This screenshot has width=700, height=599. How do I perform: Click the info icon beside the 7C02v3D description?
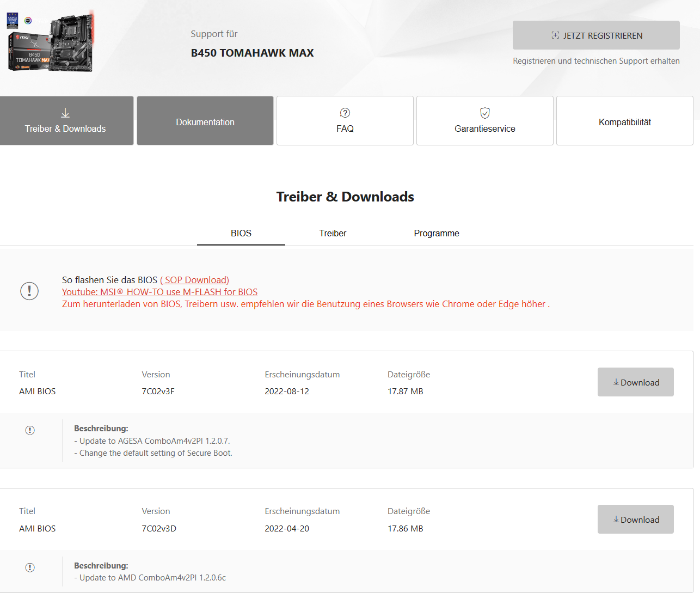pyautogui.click(x=30, y=567)
